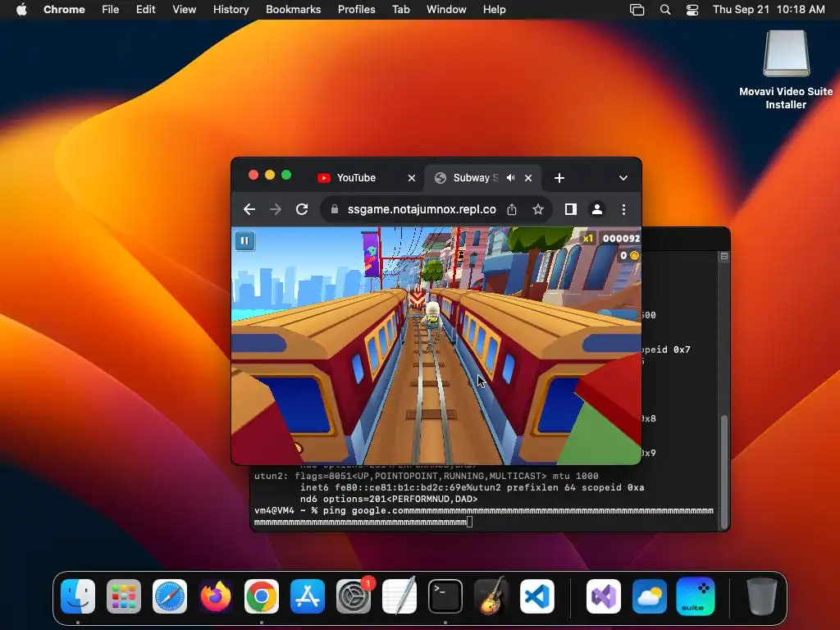The image size is (840, 630).
Task: Click the forward navigation arrow
Action: point(276,209)
